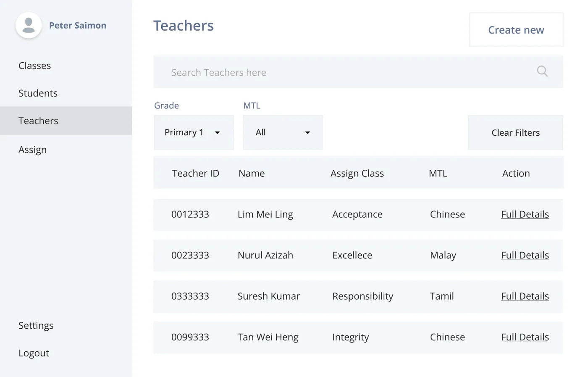Click Logout in the sidebar
Viewport: 588px width, 377px height.
pyautogui.click(x=34, y=353)
